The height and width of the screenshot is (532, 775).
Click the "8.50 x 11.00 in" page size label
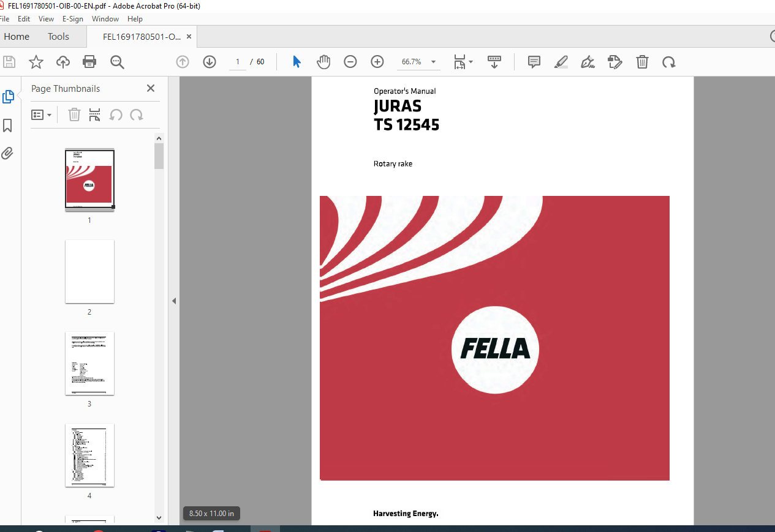pos(211,513)
